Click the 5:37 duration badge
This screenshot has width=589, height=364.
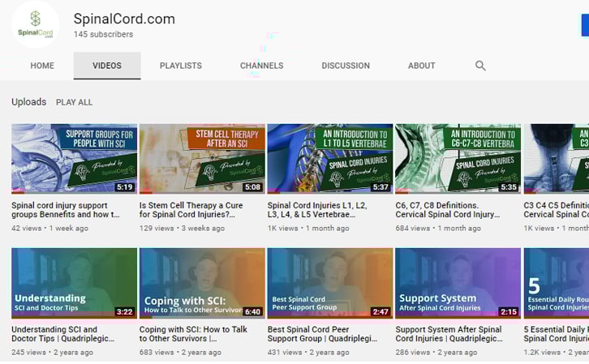click(380, 187)
